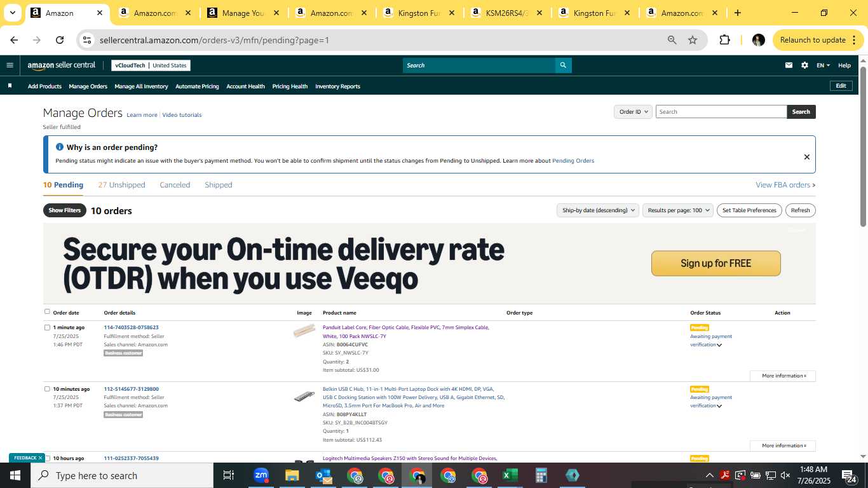Open the Results per page dropdown
This screenshot has height=488, width=868.
tap(677, 210)
